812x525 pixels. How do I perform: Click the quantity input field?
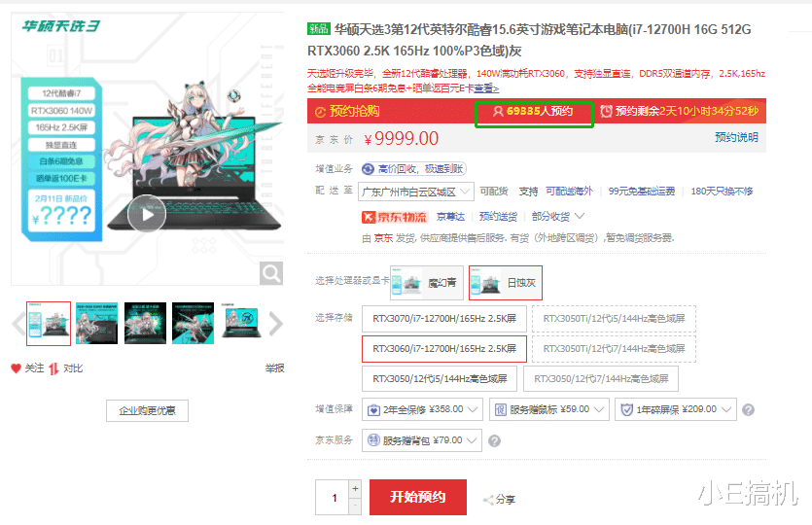pos(333,498)
